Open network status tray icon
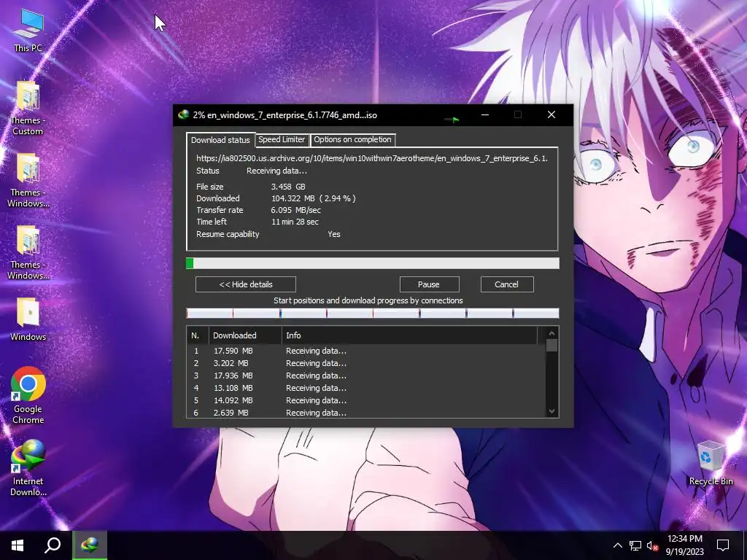The image size is (747, 560). pyautogui.click(x=635, y=545)
